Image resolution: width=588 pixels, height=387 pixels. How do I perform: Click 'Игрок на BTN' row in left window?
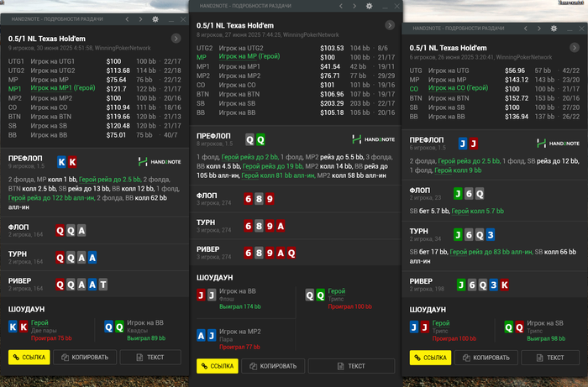(x=95, y=117)
